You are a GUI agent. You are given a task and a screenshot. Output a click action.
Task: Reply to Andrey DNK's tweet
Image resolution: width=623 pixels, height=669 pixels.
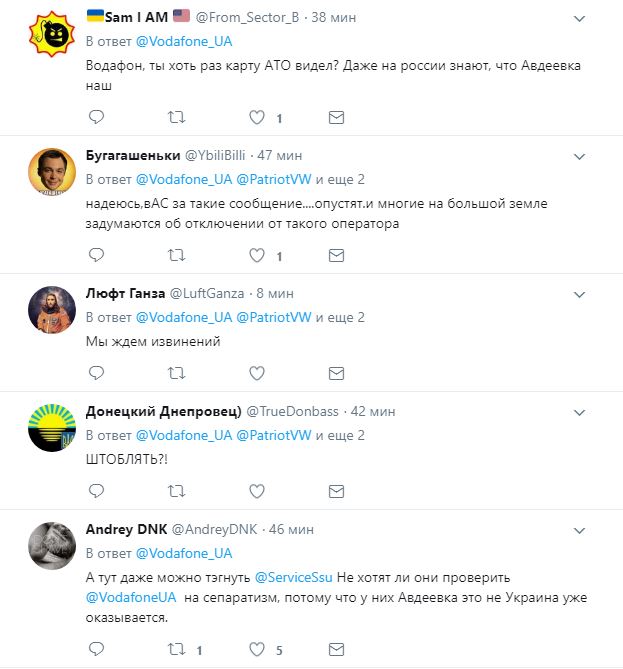(x=96, y=650)
